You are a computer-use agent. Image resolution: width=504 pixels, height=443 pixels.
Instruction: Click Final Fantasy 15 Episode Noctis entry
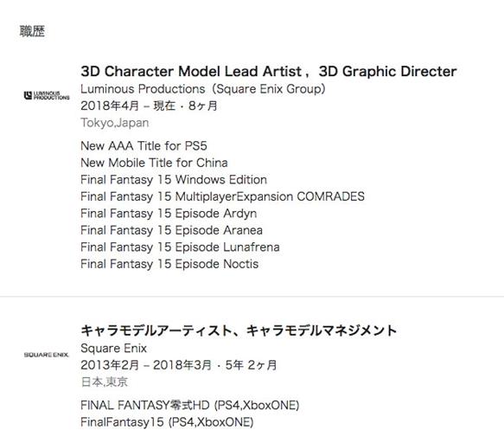(x=169, y=264)
